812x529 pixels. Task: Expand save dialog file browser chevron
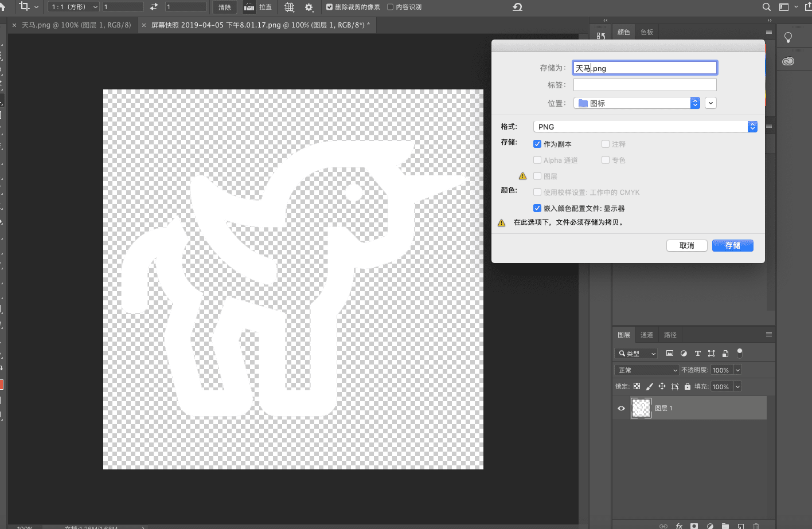pos(711,103)
